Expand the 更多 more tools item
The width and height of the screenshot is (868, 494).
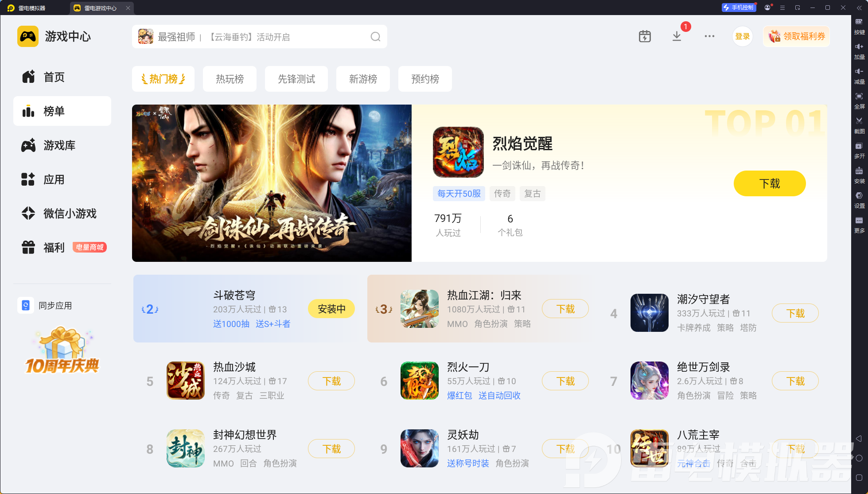click(x=859, y=223)
